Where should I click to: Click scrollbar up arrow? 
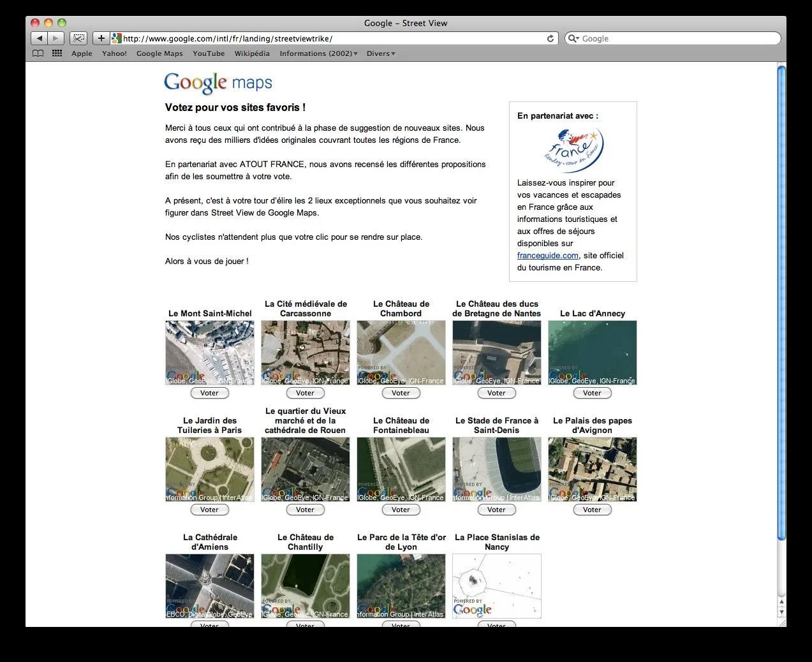[x=781, y=601]
